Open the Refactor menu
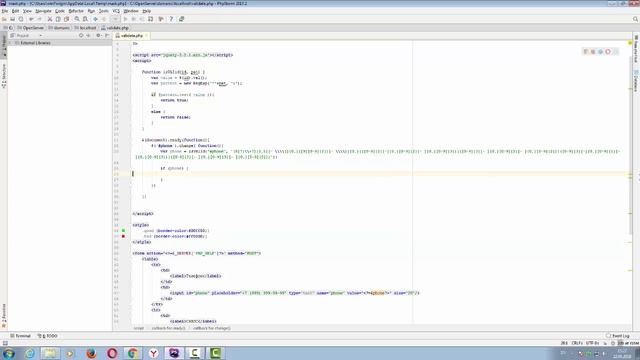Image resolution: width=640 pixels, height=360 pixels. pos(76,11)
